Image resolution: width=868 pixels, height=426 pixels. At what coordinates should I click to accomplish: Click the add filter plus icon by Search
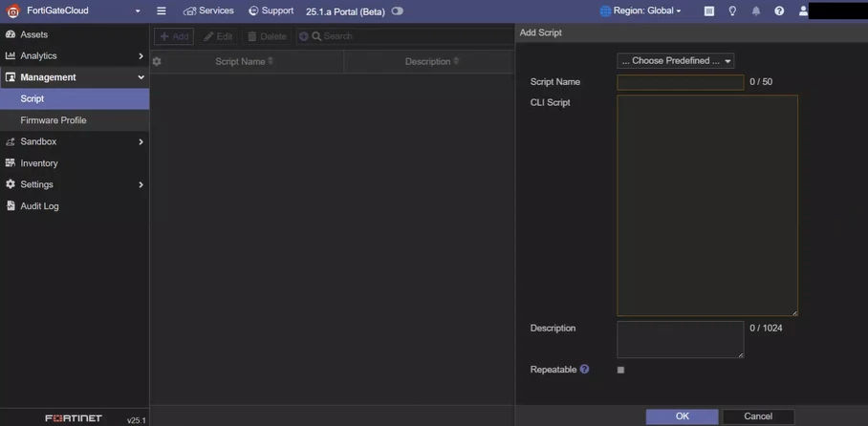pos(303,36)
